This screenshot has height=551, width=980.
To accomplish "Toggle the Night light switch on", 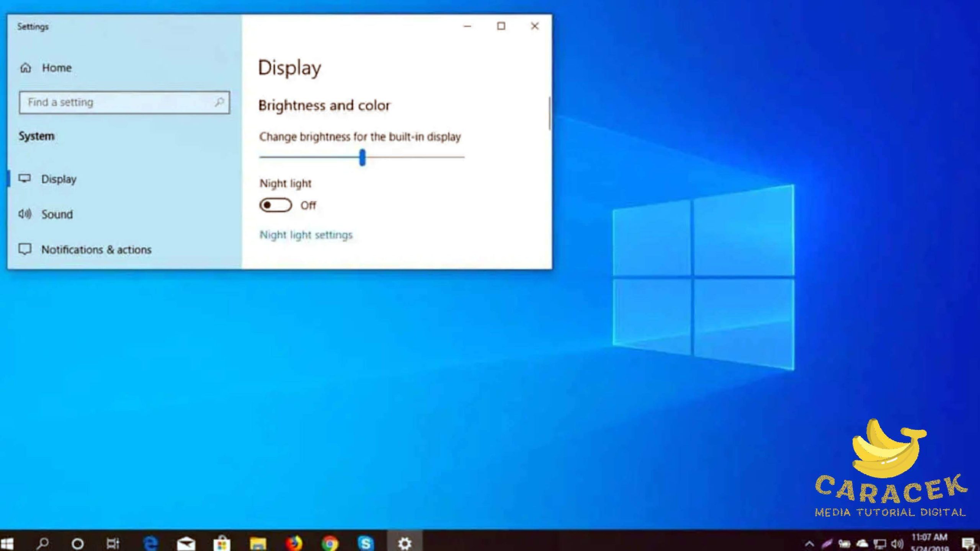I will (x=276, y=205).
